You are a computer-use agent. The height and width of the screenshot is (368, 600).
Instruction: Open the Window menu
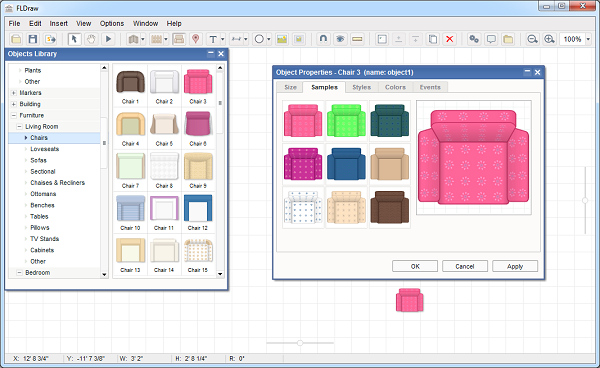click(x=145, y=23)
